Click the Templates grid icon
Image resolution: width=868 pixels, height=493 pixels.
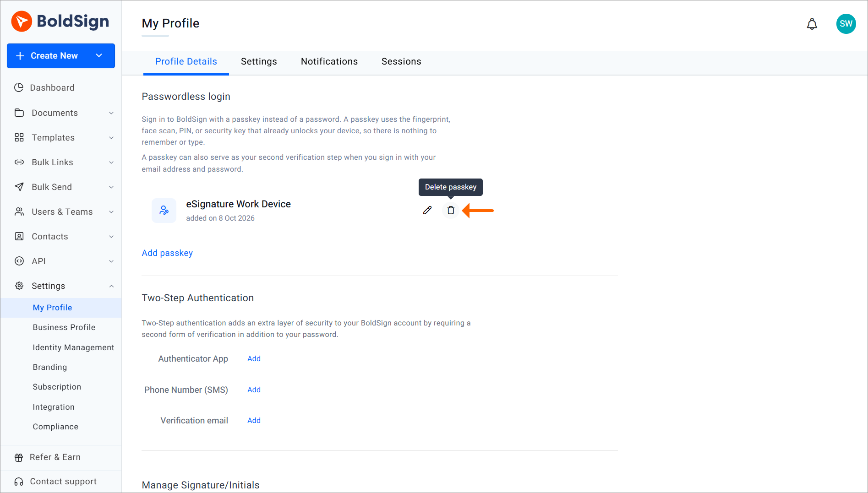coord(19,137)
